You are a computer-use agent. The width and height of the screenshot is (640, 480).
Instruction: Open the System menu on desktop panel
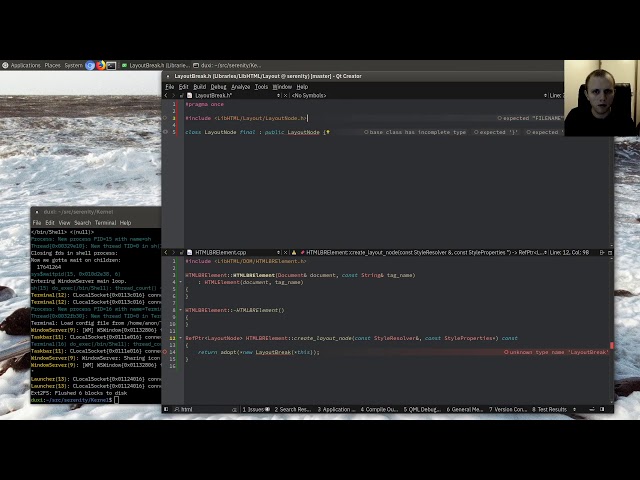coord(73,65)
